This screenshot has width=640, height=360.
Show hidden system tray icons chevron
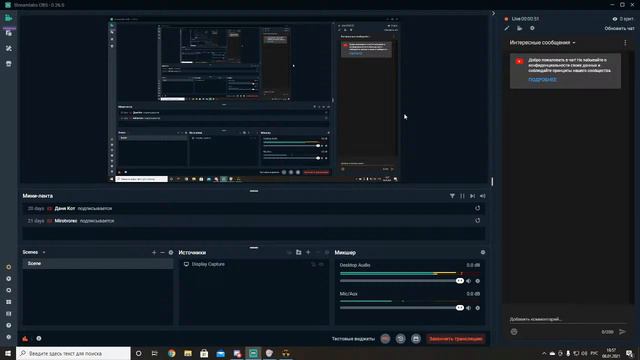pos(544,353)
